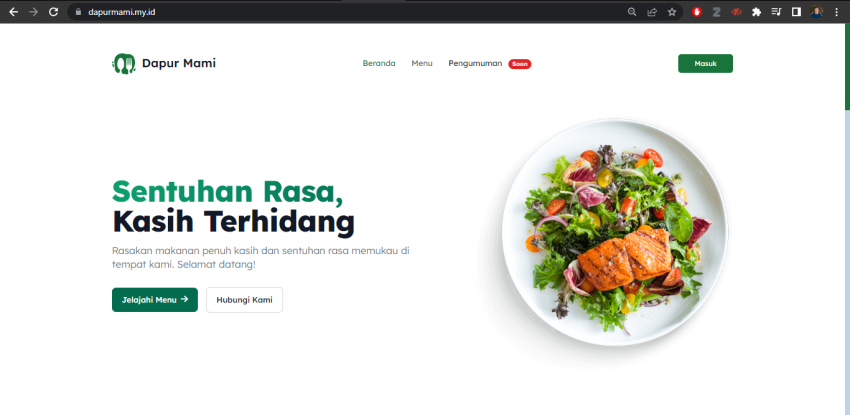Open the Menu nav item

422,63
